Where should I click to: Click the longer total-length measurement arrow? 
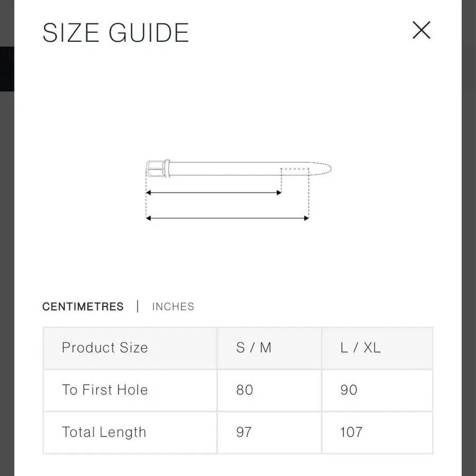(x=226, y=218)
